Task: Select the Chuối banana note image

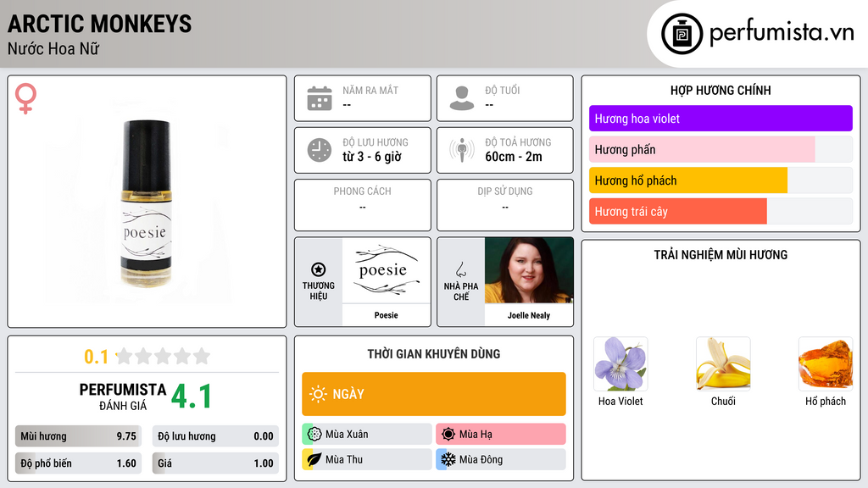Action: point(723,364)
